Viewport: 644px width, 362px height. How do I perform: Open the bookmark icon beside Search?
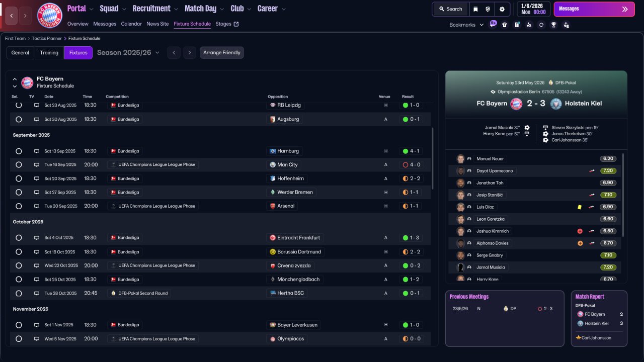pos(475,9)
